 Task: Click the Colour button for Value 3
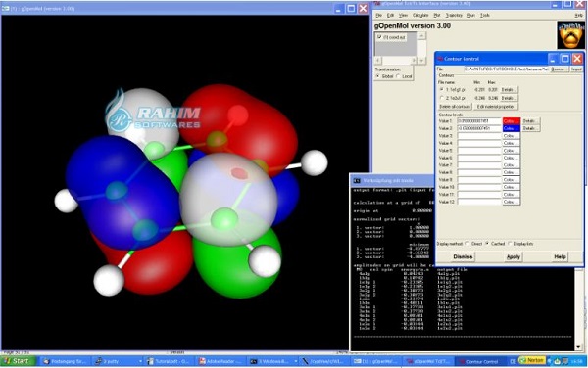point(512,136)
